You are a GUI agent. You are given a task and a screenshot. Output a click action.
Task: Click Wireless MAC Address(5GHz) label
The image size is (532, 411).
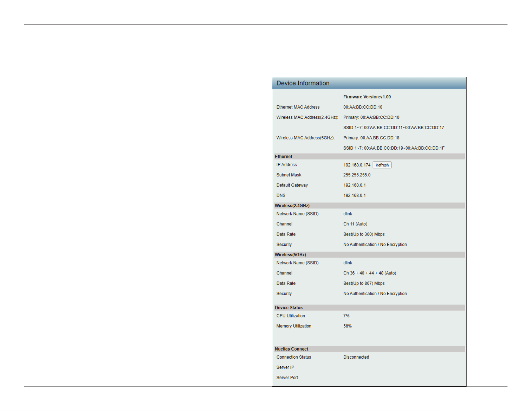pos(305,138)
